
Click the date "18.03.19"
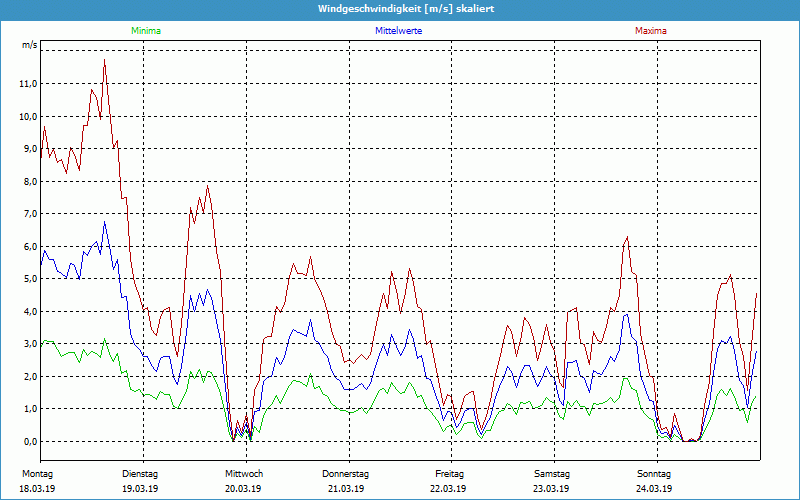pos(37,489)
